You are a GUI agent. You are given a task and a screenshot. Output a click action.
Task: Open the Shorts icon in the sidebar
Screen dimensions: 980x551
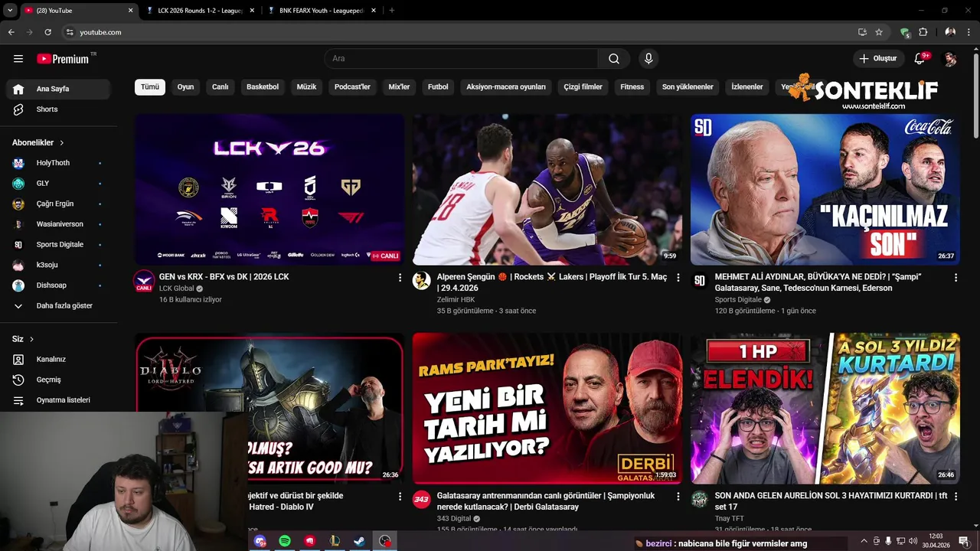click(18, 109)
